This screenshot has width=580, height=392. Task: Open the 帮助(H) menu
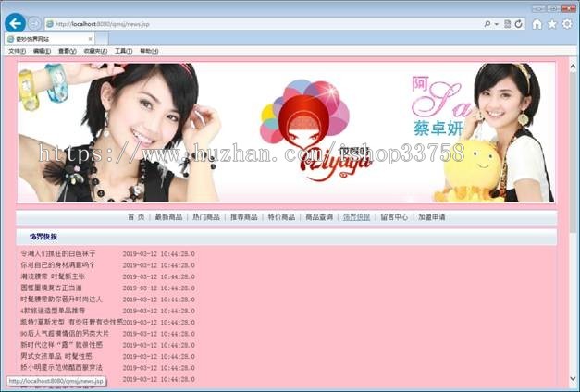149,51
